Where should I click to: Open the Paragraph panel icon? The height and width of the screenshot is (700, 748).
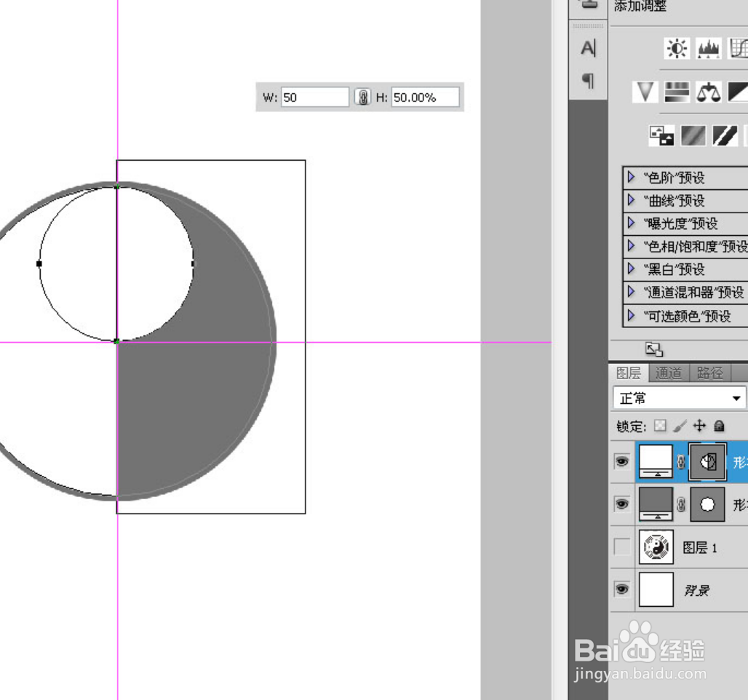point(588,81)
